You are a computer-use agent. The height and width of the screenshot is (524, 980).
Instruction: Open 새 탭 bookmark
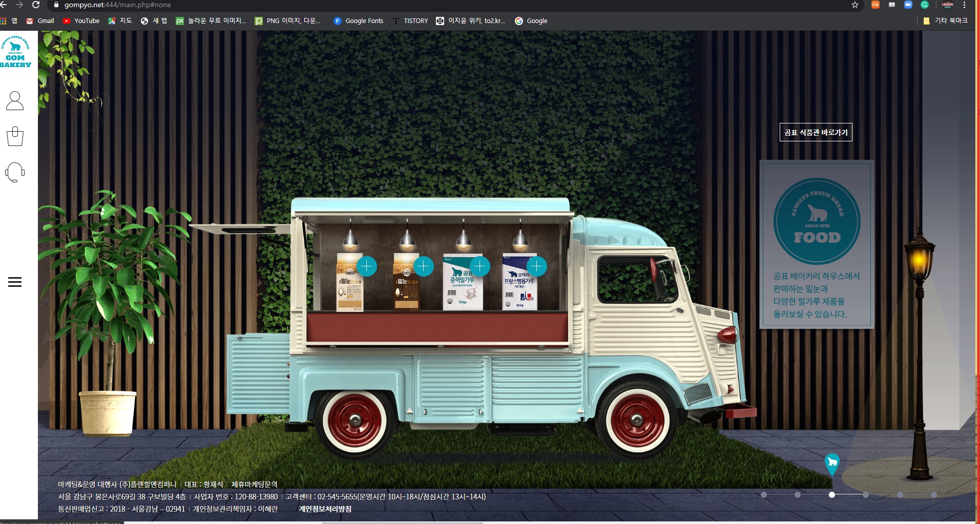tap(154, 21)
